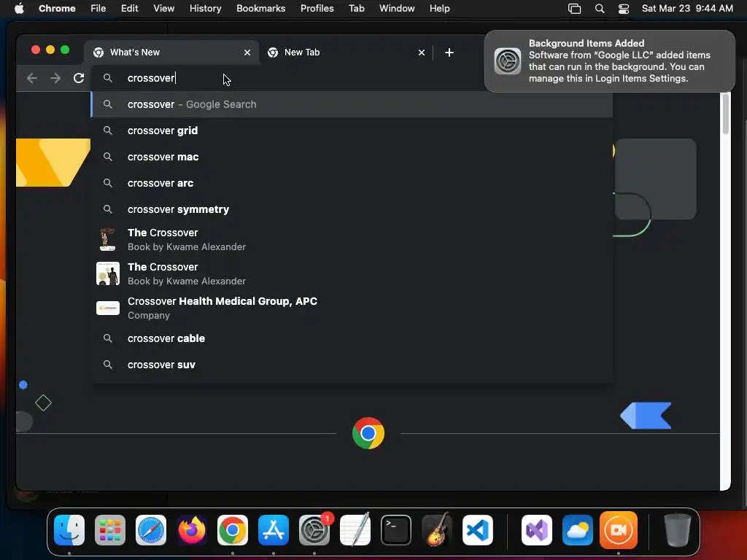Screen dimensions: 747x560
Task: Close the New Tab tab
Action: [421, 52]
